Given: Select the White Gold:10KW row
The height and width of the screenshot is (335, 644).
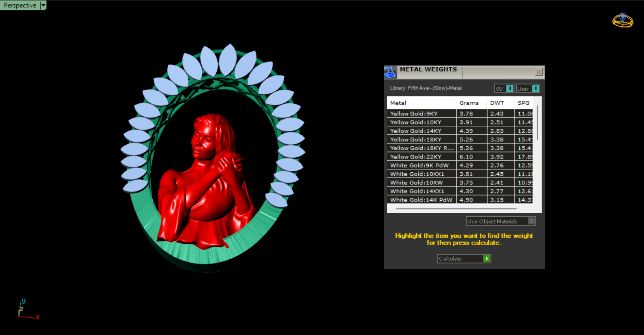Looking at the screenshot, I should (x=421, y=183).
